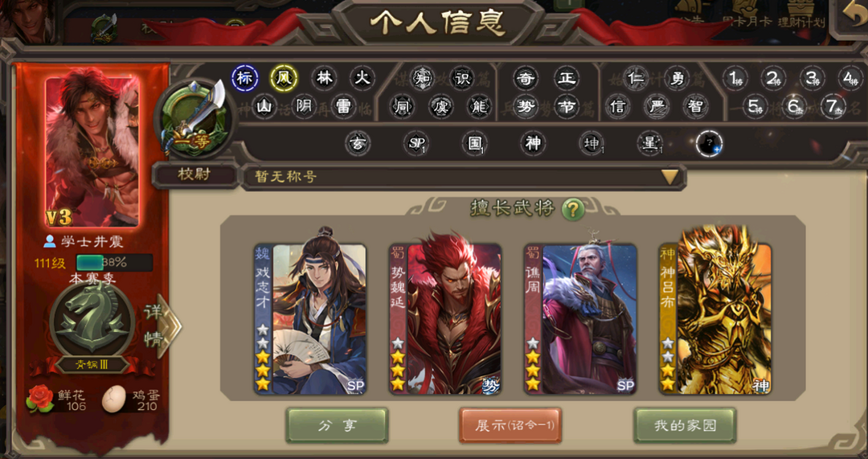Expand the 详情 details arrow
This screenshot has height=459, width=868.
(161, 326)
